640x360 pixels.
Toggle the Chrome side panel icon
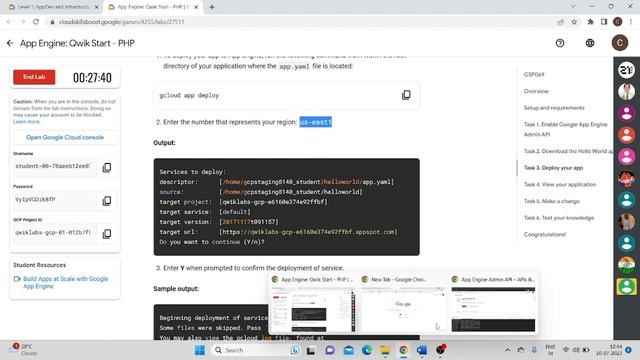tap(604, 22)
